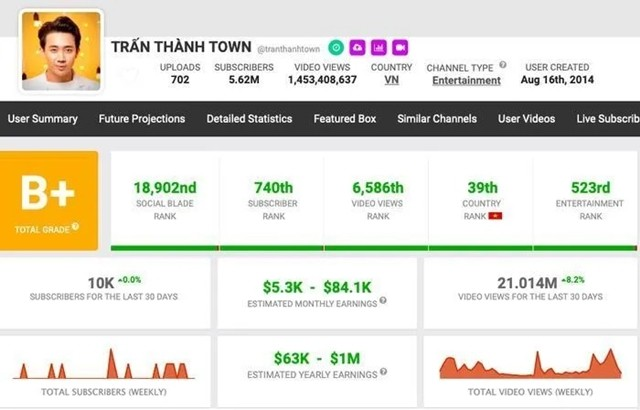640x410 pixels.
Task: Open the Live Subscriber tab
Action: pos(608,119)
